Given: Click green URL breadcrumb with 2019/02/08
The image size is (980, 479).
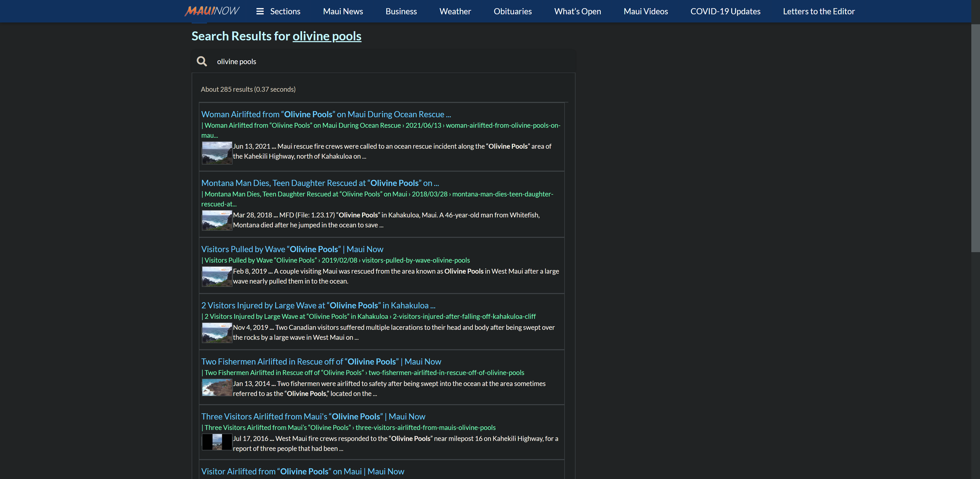Looking at the screenshot, I should coord(336,260).
